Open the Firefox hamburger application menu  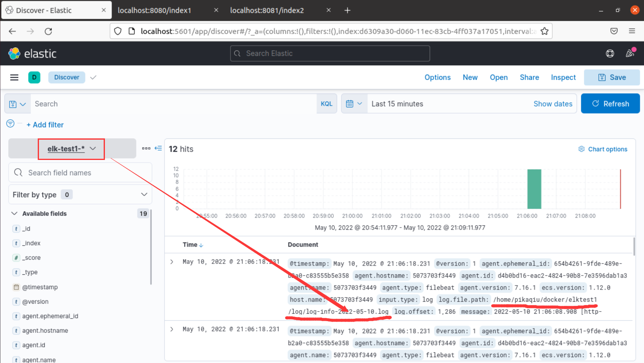pyautogui.click(x=632, y=31)
